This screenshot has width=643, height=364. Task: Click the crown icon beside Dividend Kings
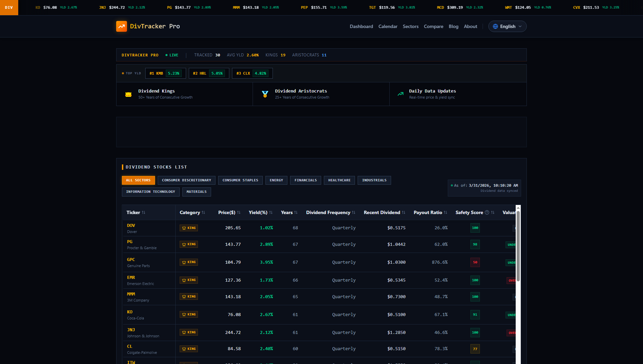coord(128,94)
